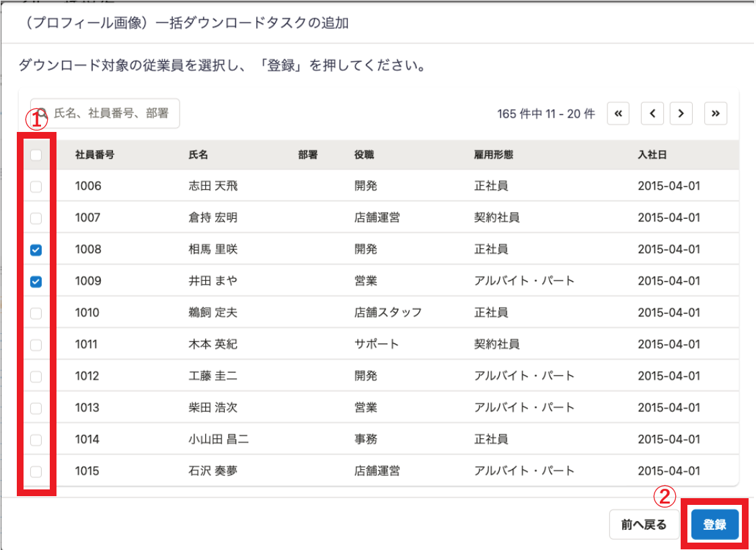The height and width of the screenshot is (550, 756).
Task: Click the name 志田 天飛
Action: 213,186
